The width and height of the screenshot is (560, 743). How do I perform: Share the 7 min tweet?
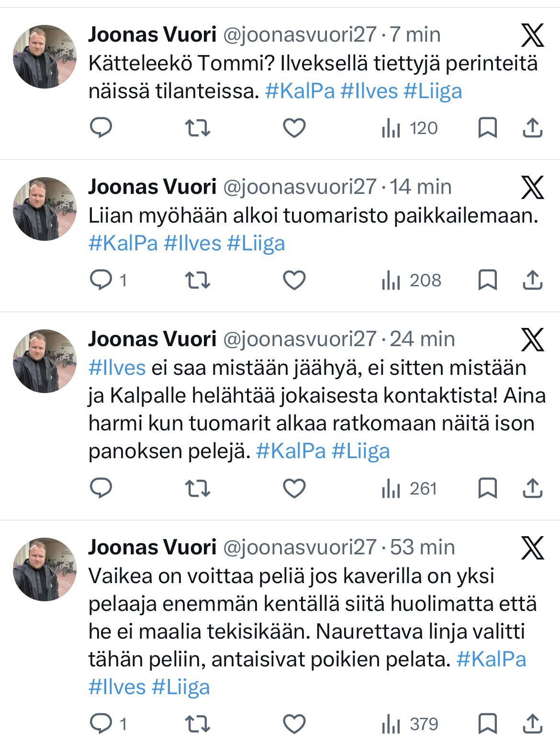pyautogui.click(x=532, y=128)
